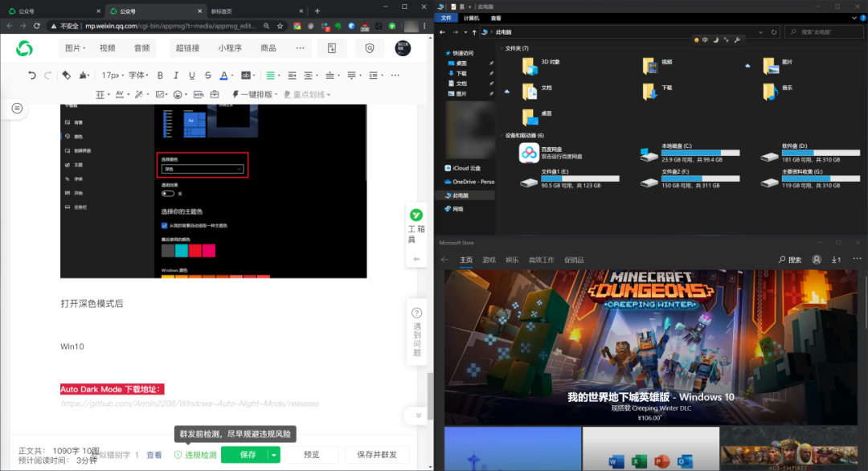Click 搜索 in Microsoft Store

790,260
